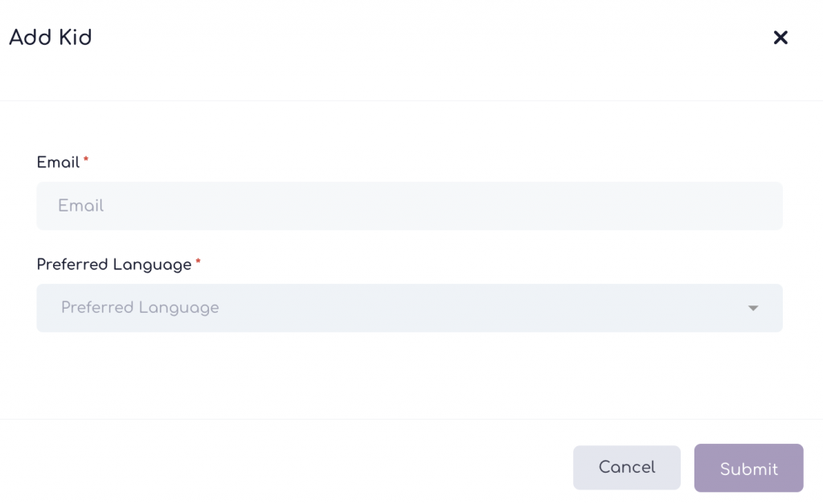Close the Add Kid dialog with the X icon
Screen dimensions: 823x504
coord(780,38)
